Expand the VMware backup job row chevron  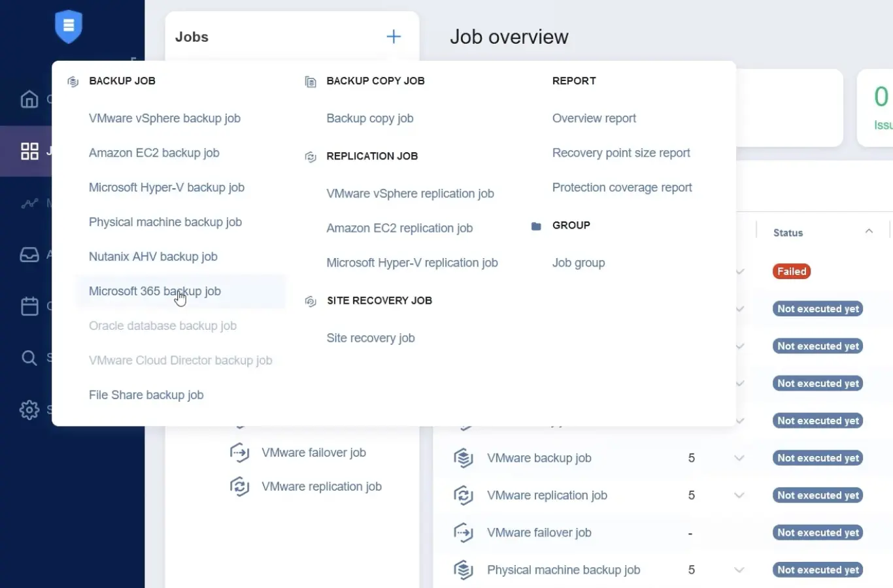[x=739, y=459]
